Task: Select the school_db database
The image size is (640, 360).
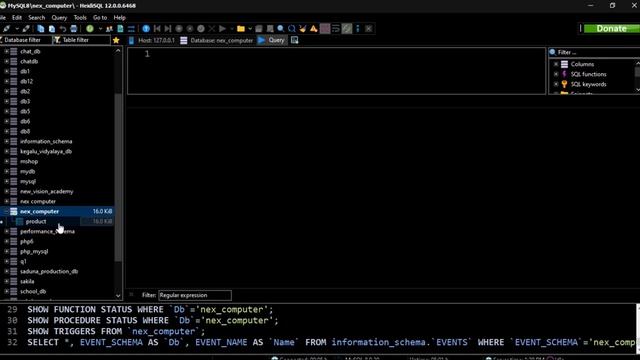Action: (33, 291)
